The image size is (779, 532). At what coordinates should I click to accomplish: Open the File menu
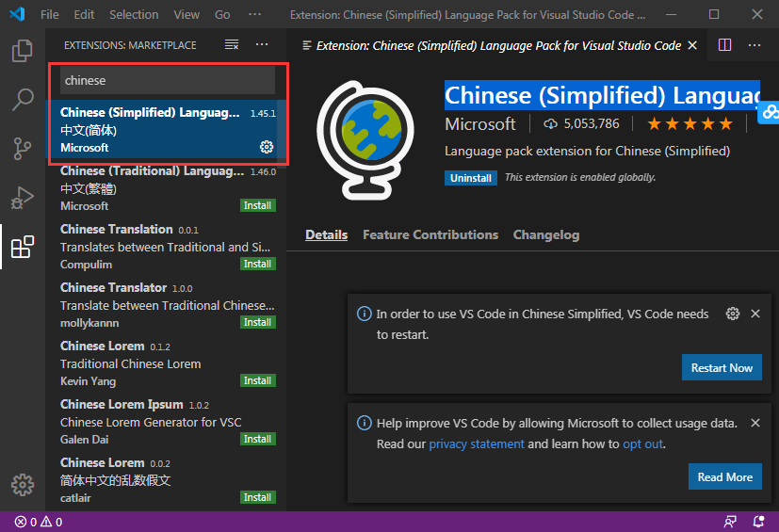click(50, 14)
